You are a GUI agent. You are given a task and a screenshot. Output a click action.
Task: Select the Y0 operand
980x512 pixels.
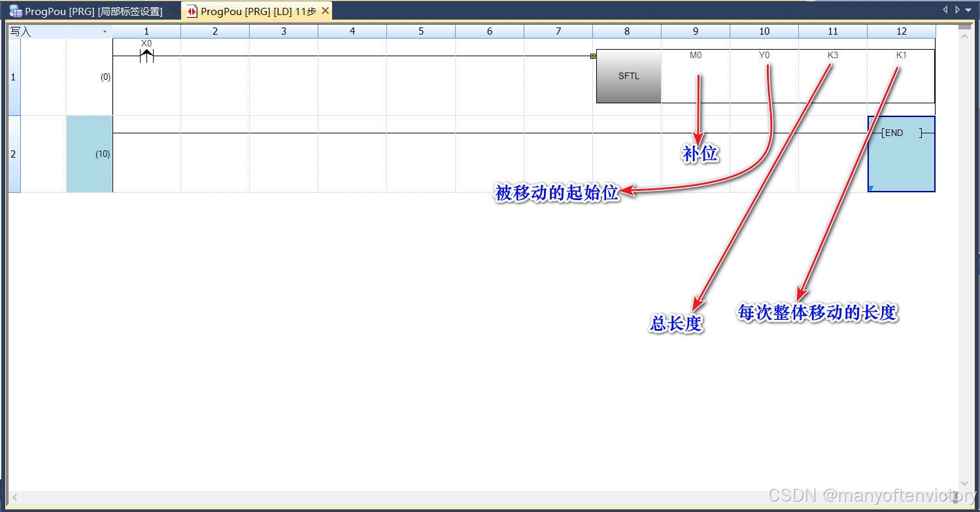pyautogui.click(x=764, y=56)
